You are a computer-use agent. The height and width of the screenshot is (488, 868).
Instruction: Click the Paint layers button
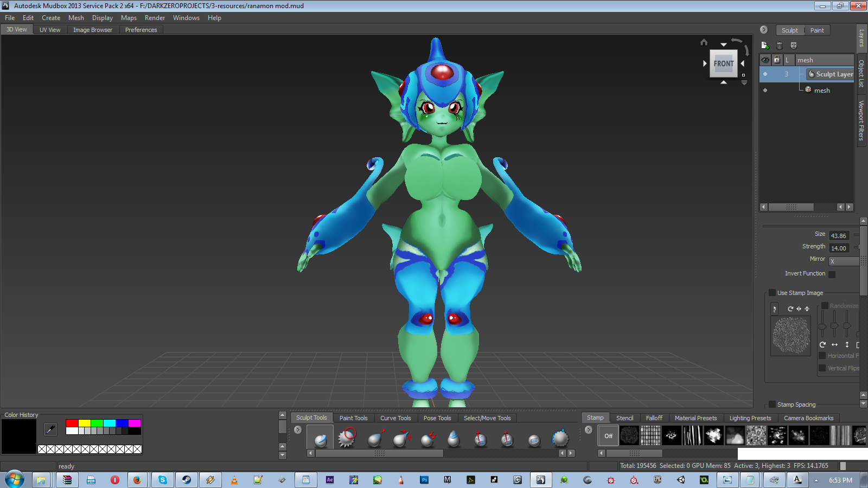click(x=816, y=30)
